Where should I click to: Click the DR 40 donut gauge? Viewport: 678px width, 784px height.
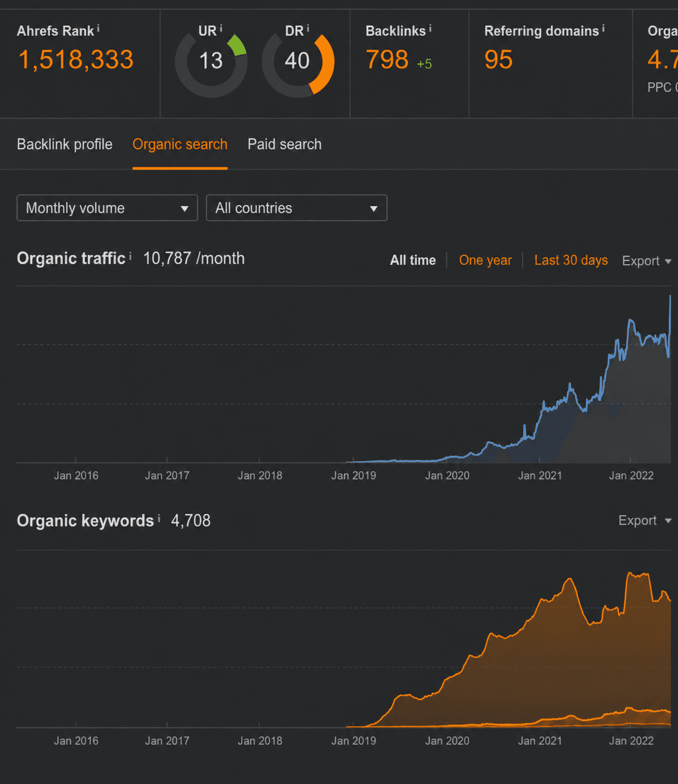click(x=298, y=62)
